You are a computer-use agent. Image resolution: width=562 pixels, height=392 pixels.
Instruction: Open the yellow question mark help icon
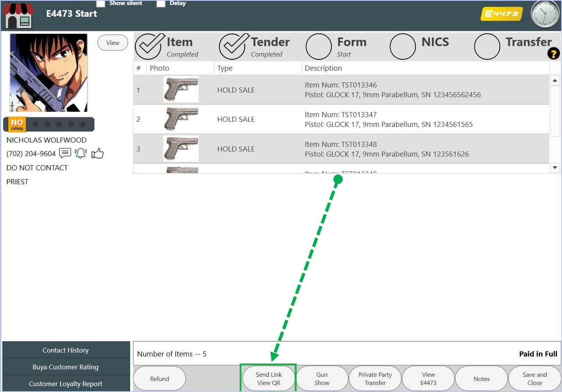(x=553, y=53)
